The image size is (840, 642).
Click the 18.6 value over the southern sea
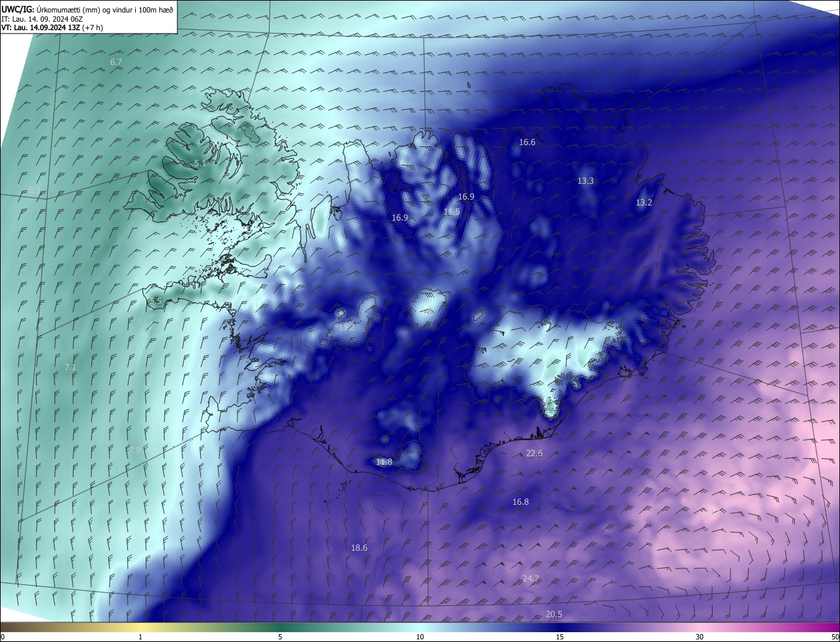[x=359, y=547]
